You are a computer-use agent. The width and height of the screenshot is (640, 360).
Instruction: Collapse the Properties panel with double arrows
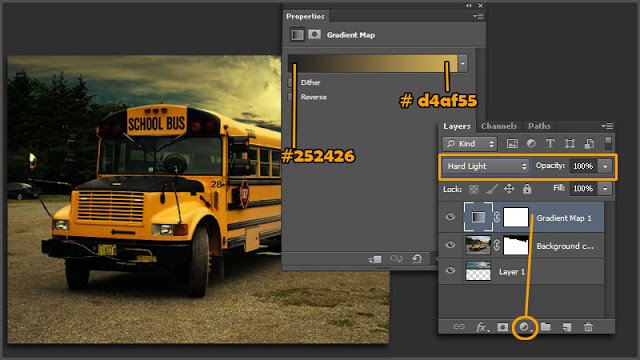469,6
